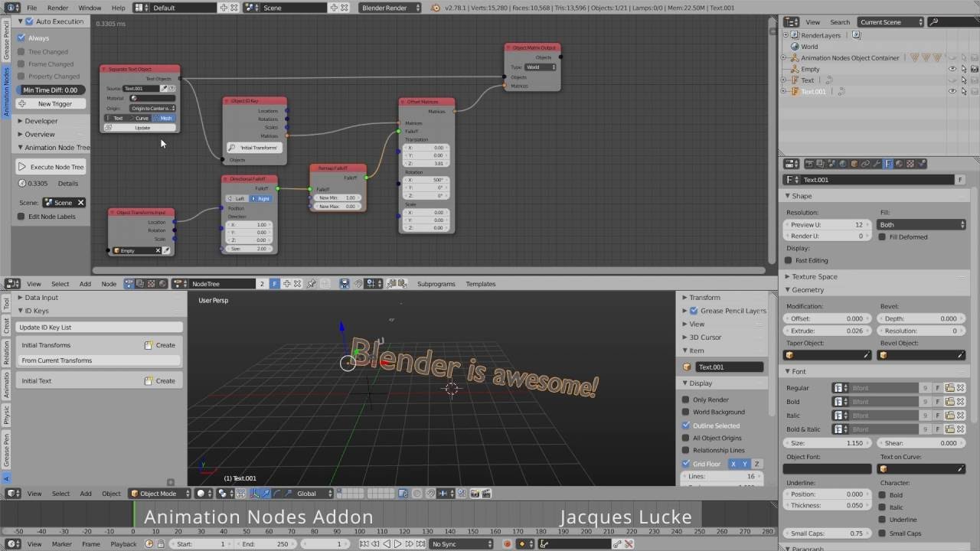Open the File menu
Image resolution: width=980 pixels, height=551 pixels.
tap(32, 8)
